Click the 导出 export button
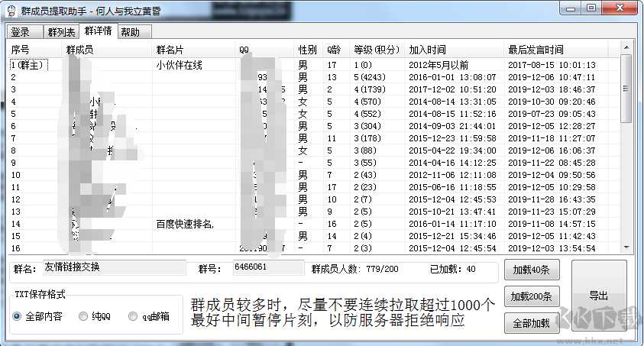This screenshot has height=346, width=644. point(600,296)
